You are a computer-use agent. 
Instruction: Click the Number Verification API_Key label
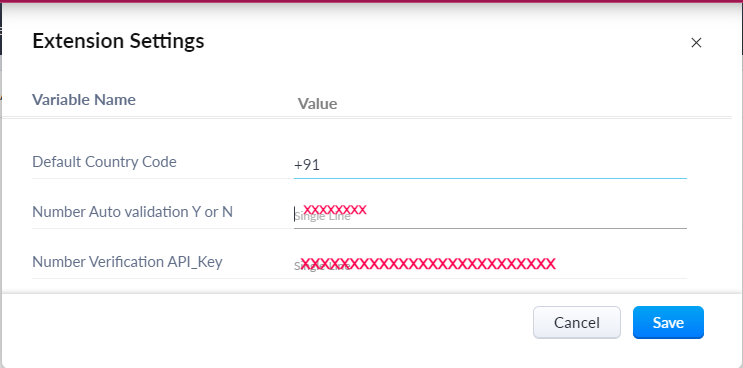coord(127,262)
